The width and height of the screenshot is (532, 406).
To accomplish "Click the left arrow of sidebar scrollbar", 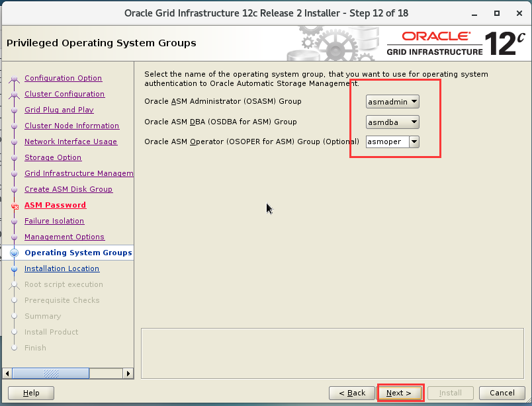I will pyautogui.click(x=7, y=374).
